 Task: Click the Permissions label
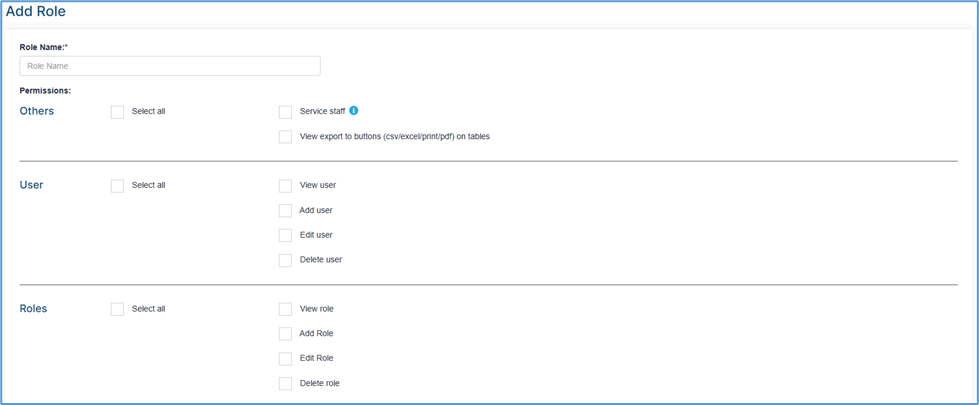[x=46, y=90]
